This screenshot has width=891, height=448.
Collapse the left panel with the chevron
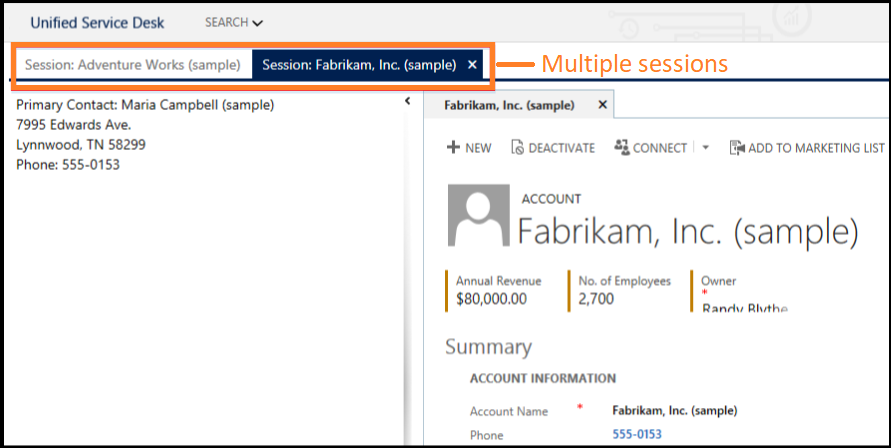pos(407,101)
